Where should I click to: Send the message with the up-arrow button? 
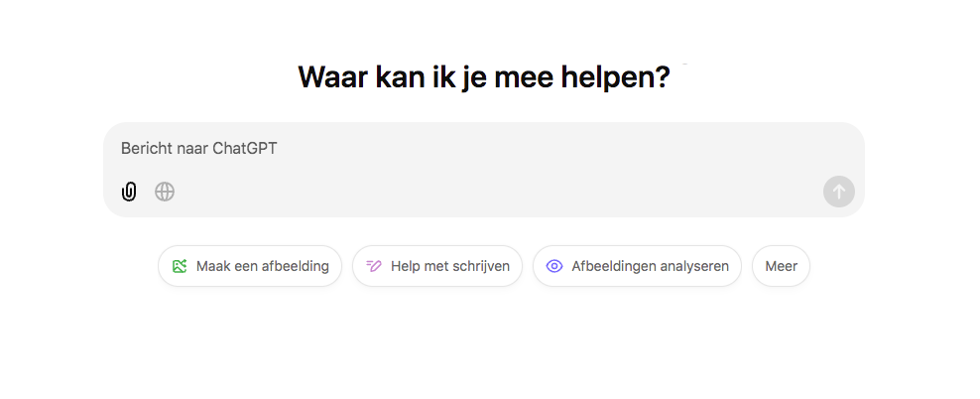tap(839, 192)
